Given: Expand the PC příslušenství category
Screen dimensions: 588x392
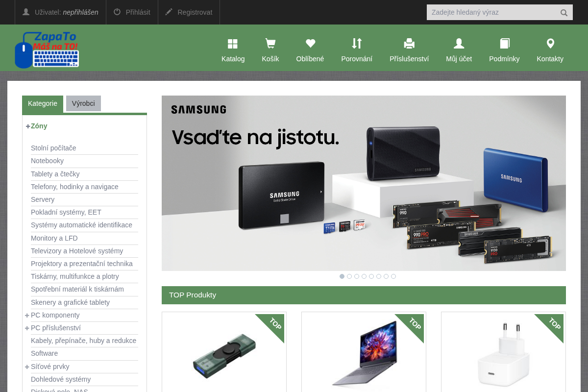Looking at the screenshot, I should coord(27,328).
